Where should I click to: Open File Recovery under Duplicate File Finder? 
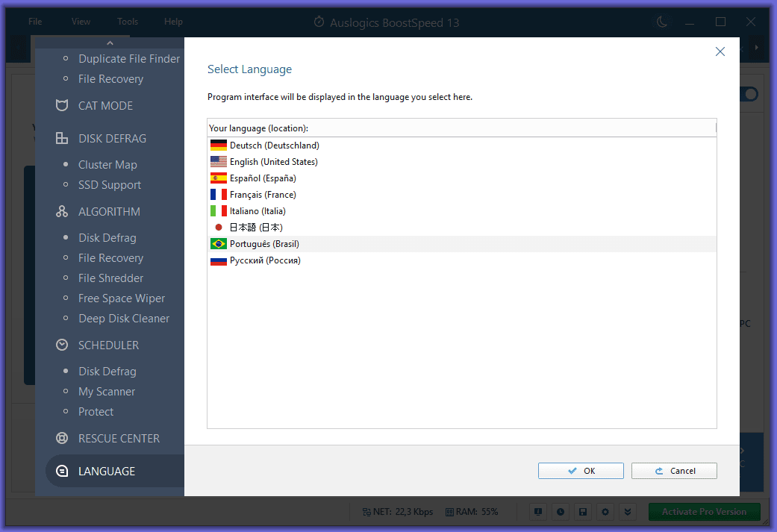[x=110, y=79]
